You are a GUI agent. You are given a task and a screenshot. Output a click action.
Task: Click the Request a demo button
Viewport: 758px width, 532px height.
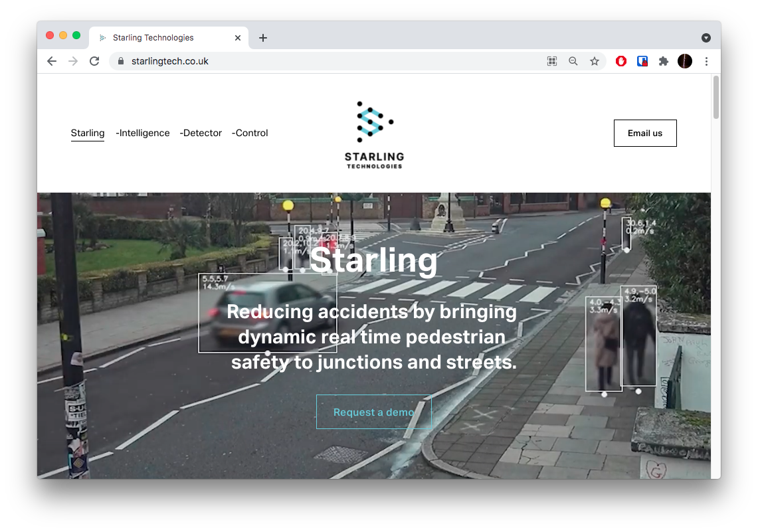(x=373, y=412)
